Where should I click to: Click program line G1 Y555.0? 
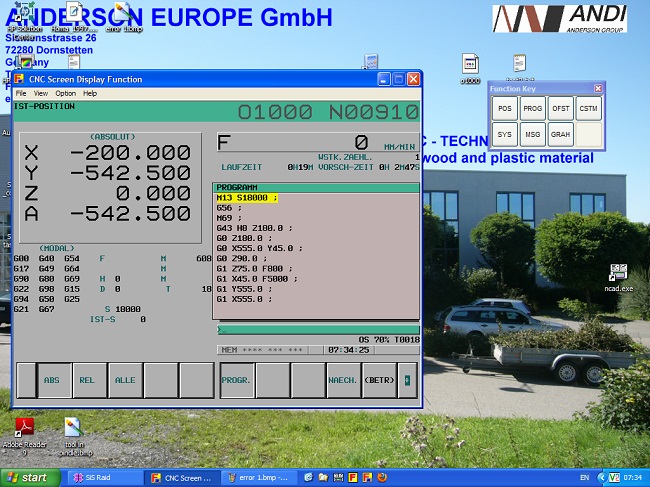click(245, 289)
